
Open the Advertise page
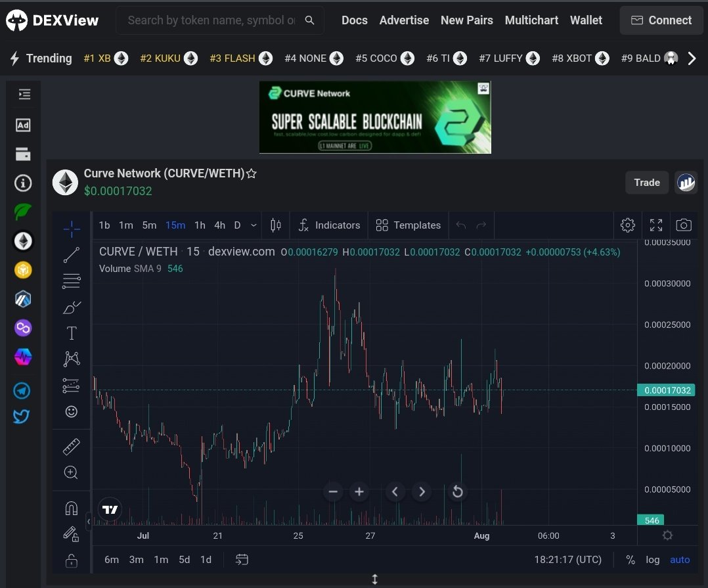tap(404, 20)
